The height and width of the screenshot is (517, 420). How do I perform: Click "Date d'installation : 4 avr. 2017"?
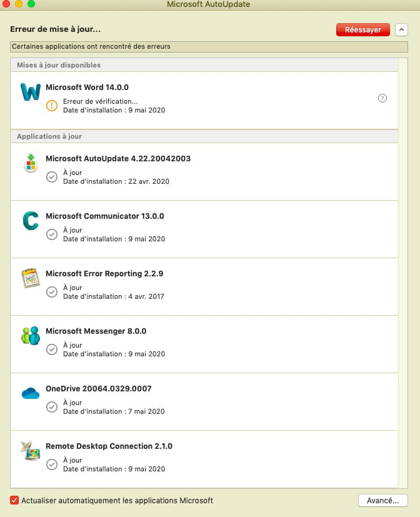click(x=113, y=296)
